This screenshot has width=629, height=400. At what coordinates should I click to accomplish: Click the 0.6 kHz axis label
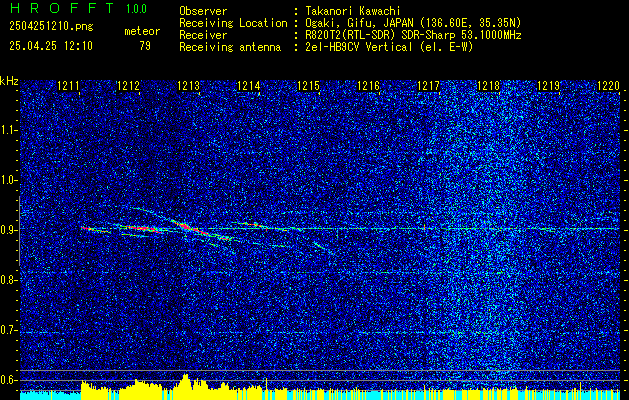[9, 380]
